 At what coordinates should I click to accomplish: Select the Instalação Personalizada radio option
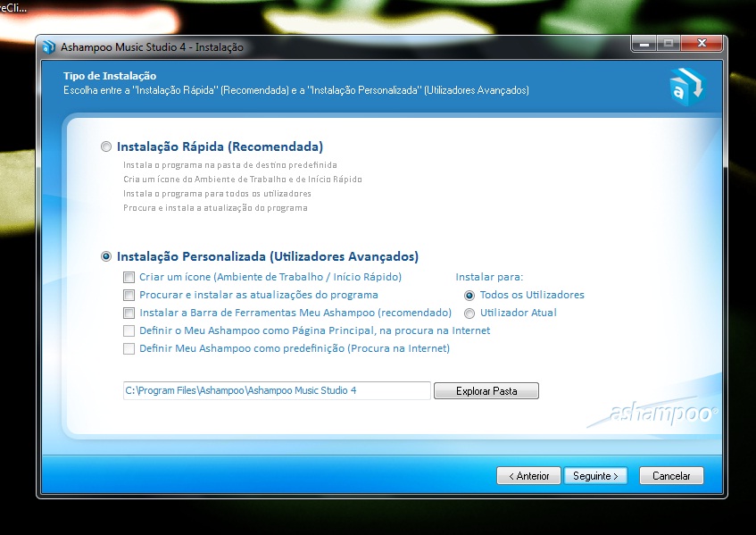[x=106, y=256]
